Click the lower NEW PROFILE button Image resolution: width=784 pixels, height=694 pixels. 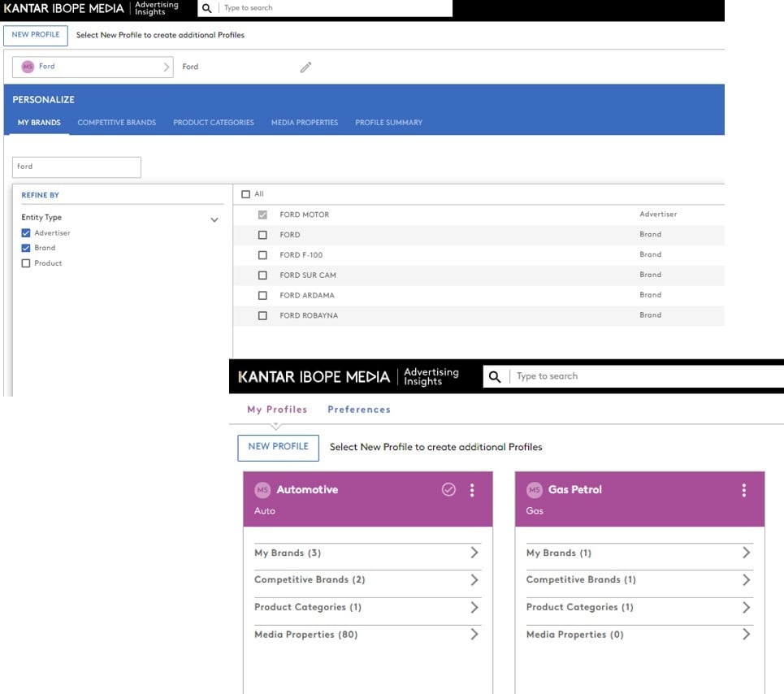point(278,448)
